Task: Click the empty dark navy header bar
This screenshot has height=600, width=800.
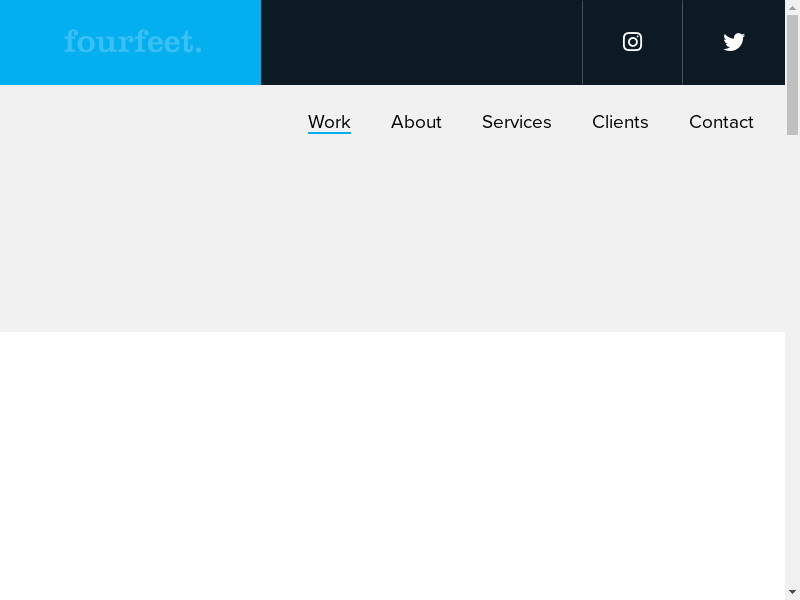Action: pyautogui.click(x=420, y=42)
